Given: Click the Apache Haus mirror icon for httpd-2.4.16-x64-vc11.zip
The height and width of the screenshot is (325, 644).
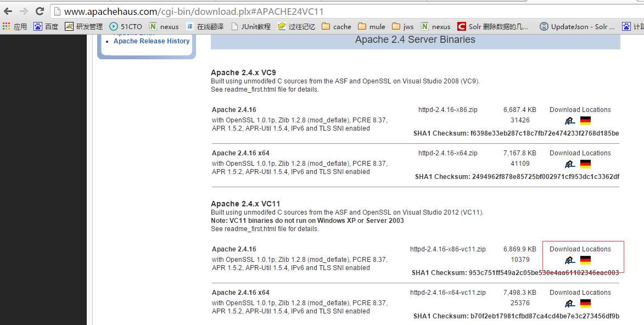Looking at the screenshot, I should coord(570,304).
